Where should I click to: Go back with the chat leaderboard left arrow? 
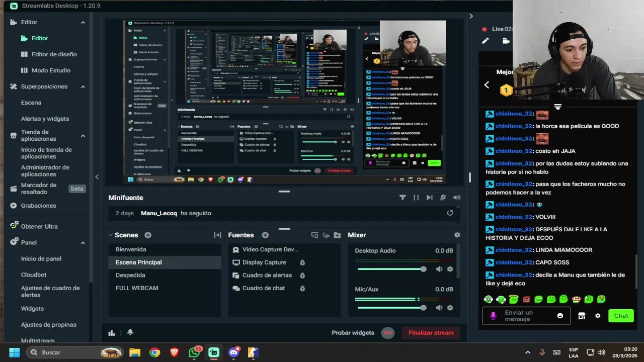pos(487,85)
